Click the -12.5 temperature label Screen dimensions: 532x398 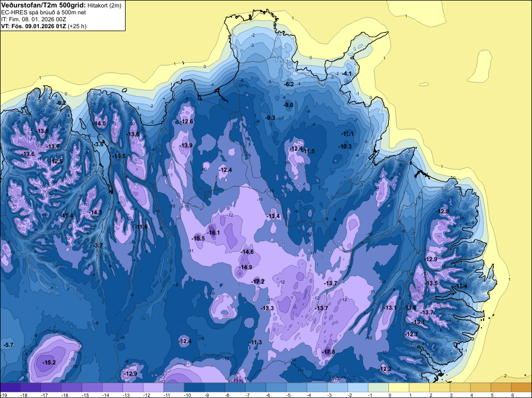pyautogui.click(x=57, y=161)
